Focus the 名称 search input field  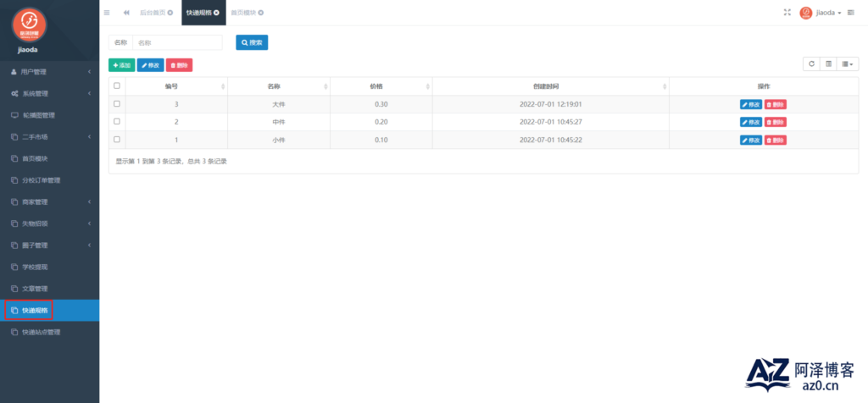click(x=177, y=42)
